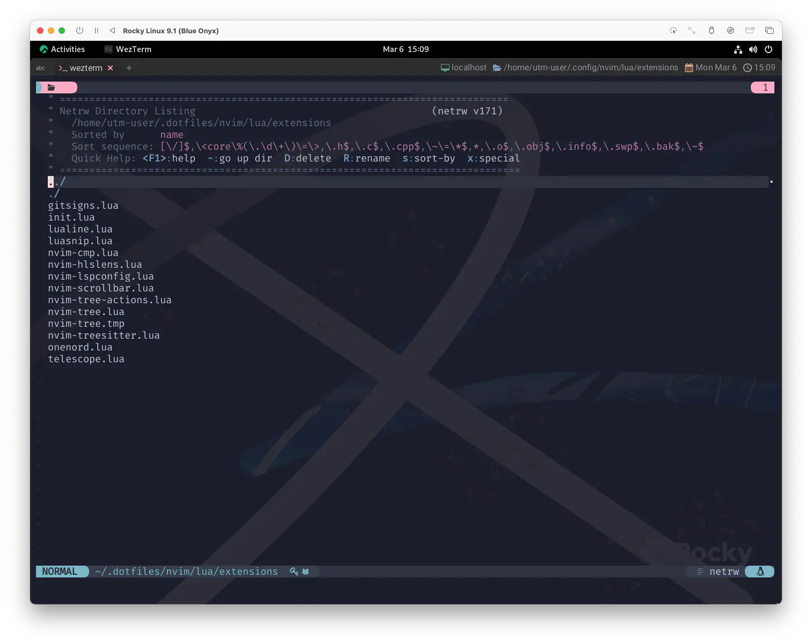Open nvim-hlslens.lua in the netrw listing
This screenshot has height=644, width=812.
pos(95,265)
